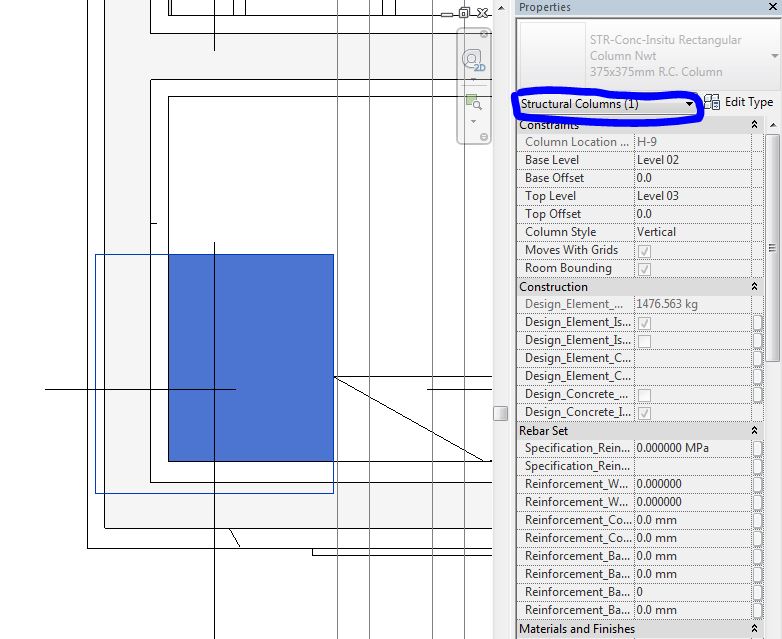Activate the Zoom Region tool in navigation bar
The width and height of the screenshot is (782, 639).
coord(473,102)
